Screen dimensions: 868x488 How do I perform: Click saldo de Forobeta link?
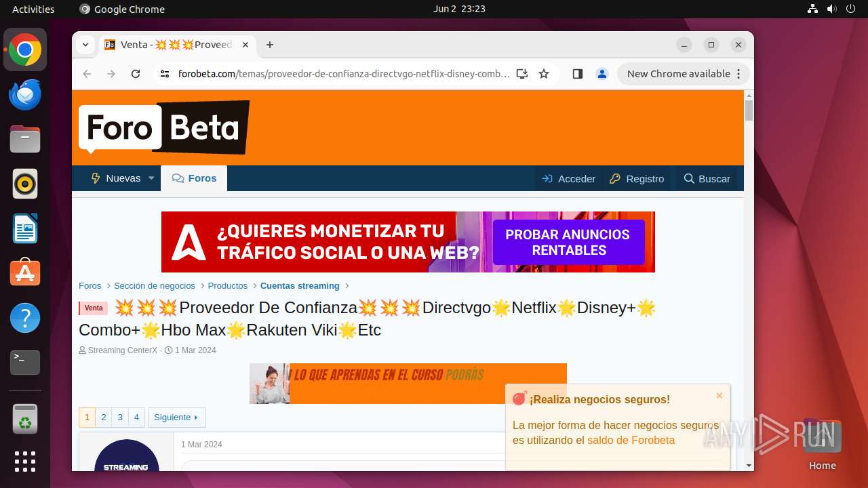click(631, 441)
